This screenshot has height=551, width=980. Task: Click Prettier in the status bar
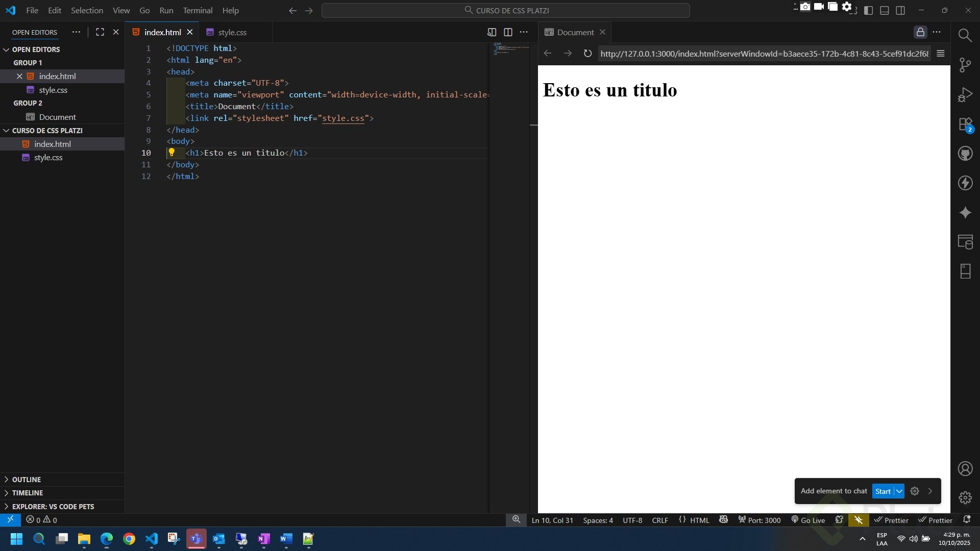click(x=891, y=520)
